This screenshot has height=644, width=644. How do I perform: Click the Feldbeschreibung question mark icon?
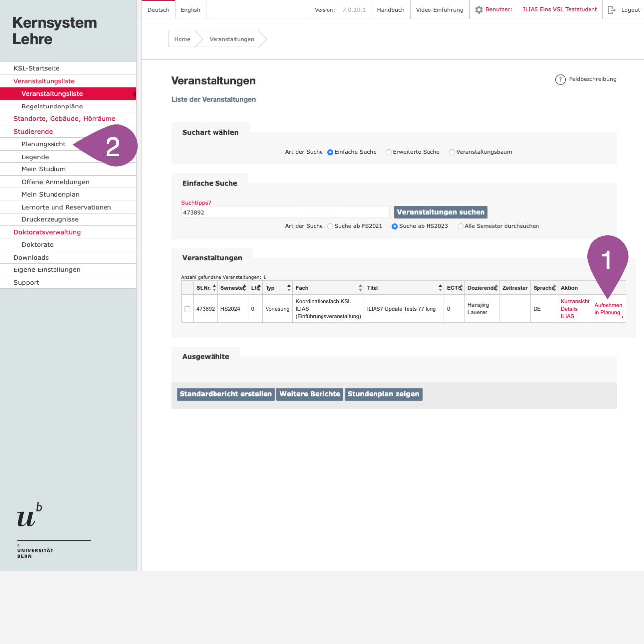coord(560,80)
